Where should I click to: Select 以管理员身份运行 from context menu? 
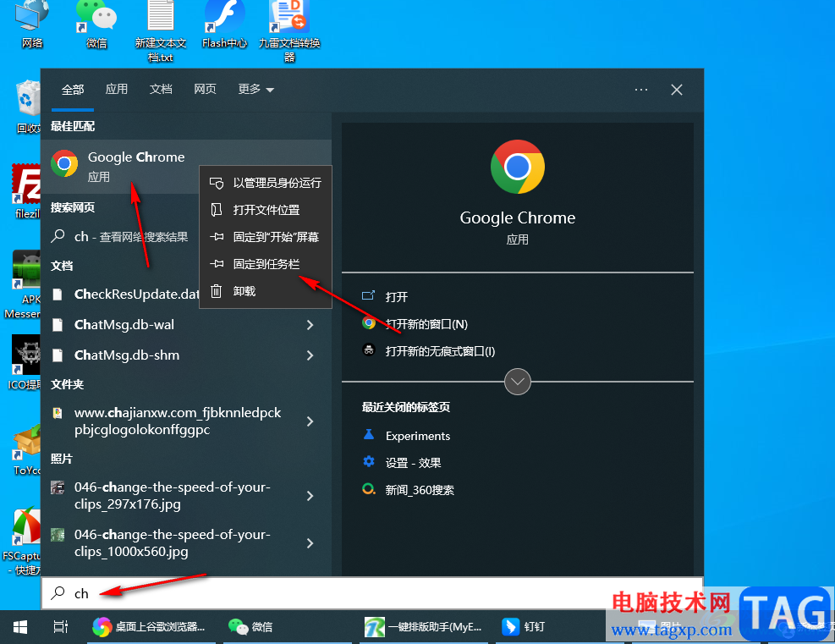coord(265,184)
